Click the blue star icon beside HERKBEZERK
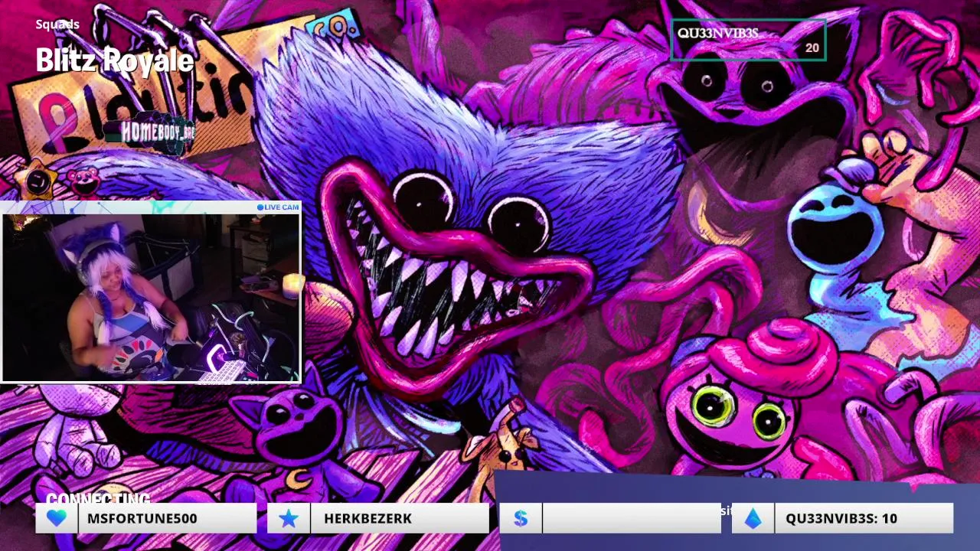 289,518
